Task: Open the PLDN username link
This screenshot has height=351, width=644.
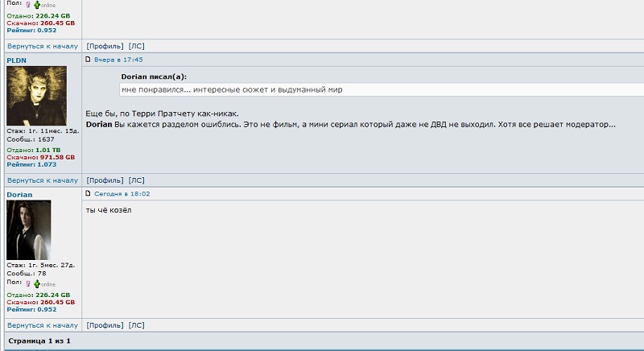Action: click(x=17, y=60)
